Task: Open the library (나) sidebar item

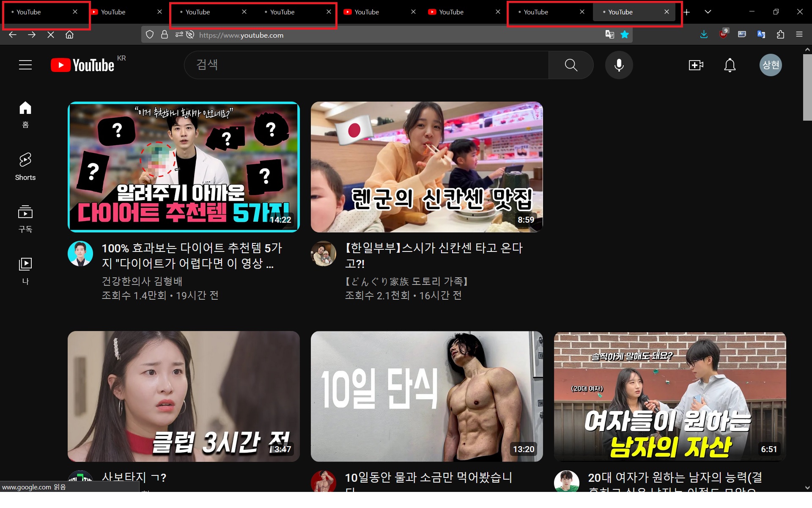Action: 25,270
